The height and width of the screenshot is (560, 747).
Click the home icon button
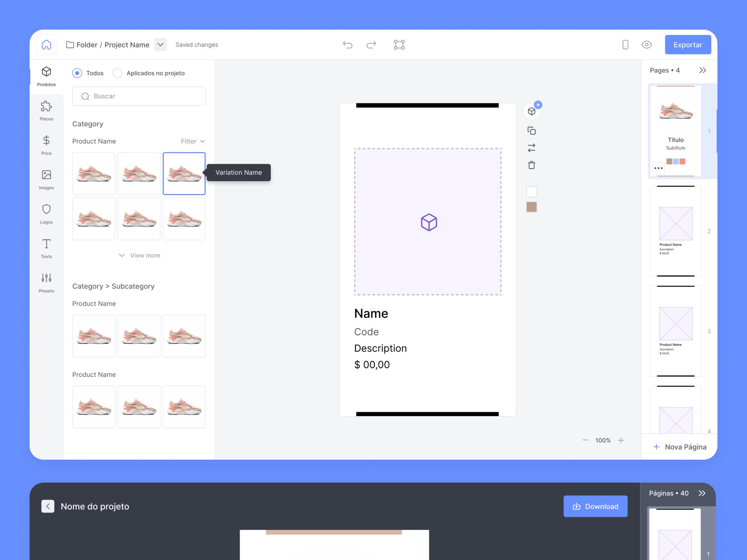pos(46,45)
